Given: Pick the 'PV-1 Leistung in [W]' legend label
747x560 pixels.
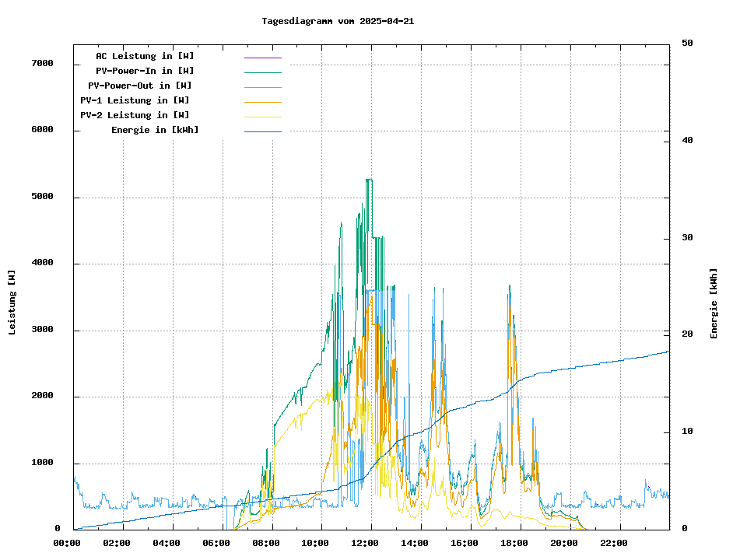Looking at the screenshot, I should 135,100.
